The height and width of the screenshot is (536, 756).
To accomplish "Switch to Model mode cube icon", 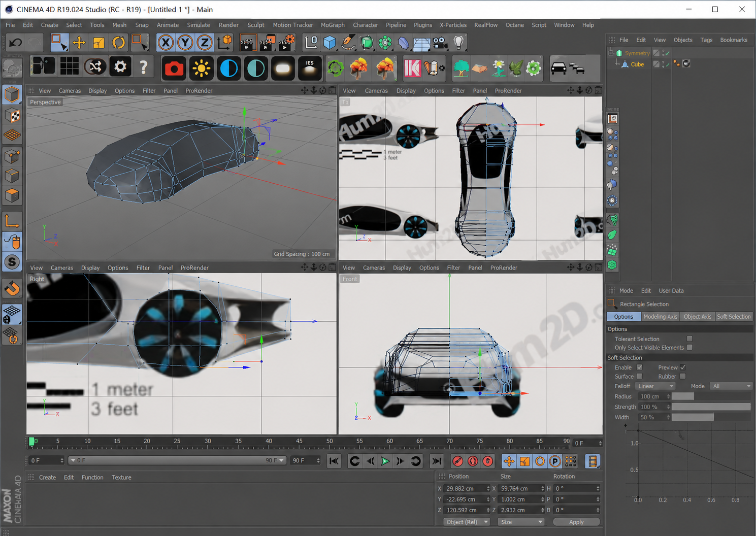I will click(x=12, y=94).
